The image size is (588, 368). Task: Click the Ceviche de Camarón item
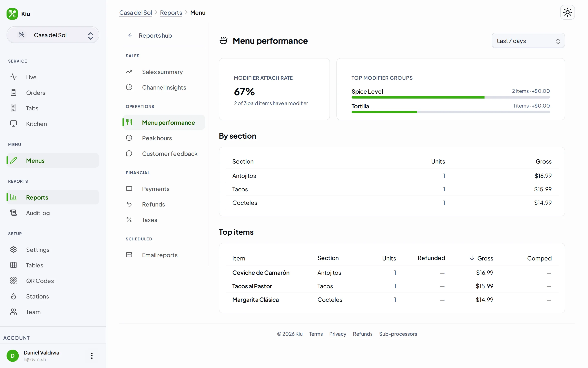pos(261,273)
